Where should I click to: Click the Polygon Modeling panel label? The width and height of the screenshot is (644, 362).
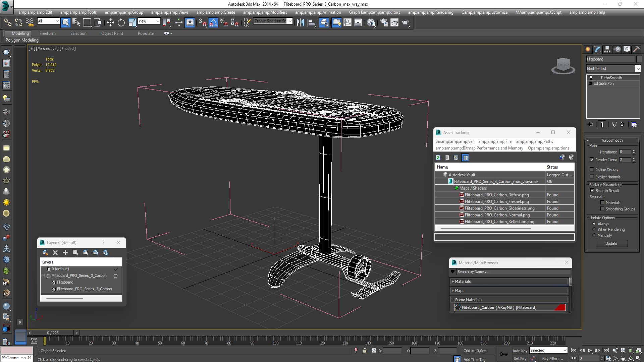[x=22, y=40]
